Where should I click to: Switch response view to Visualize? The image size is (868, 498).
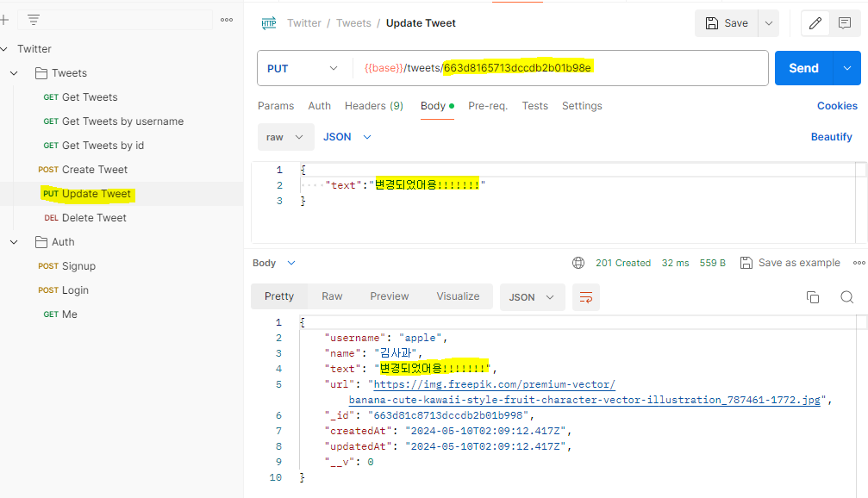point(458,296)
